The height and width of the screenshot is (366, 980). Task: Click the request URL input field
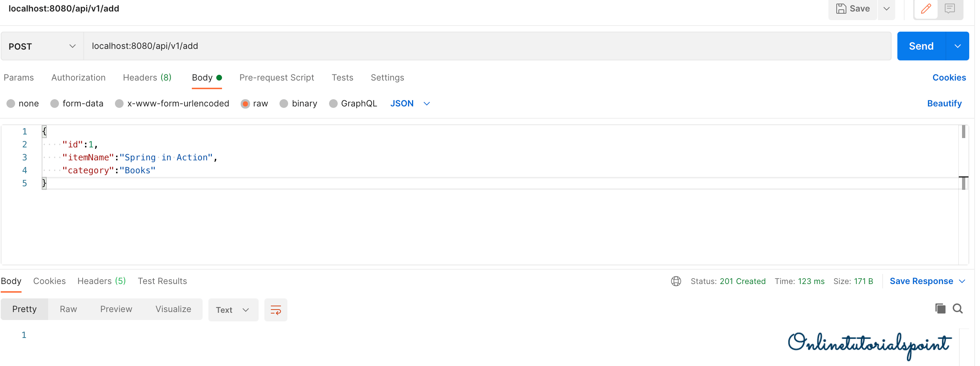(x=487, y=46)
